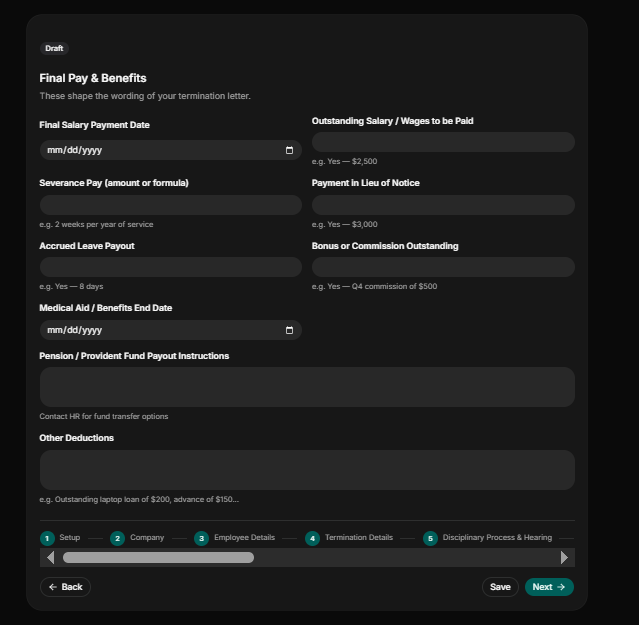This screenshot has height=625, width=639.
Task: Save the draft form
Action: click(500, 587)
